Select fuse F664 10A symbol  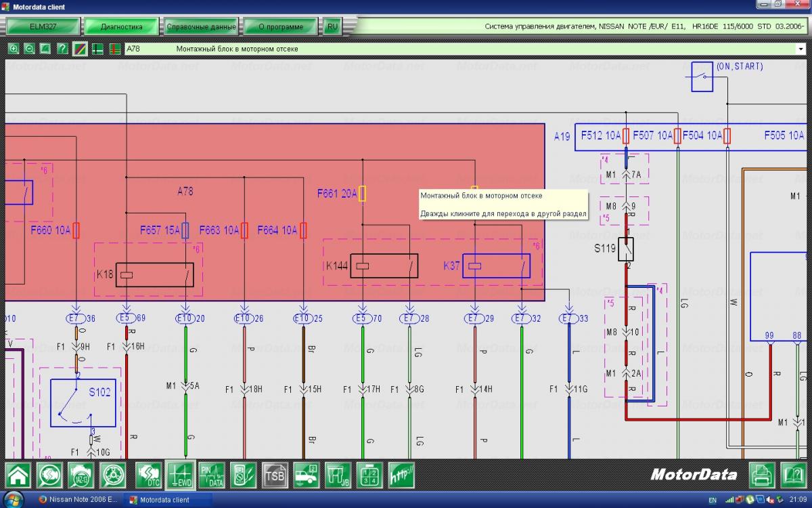303,230
